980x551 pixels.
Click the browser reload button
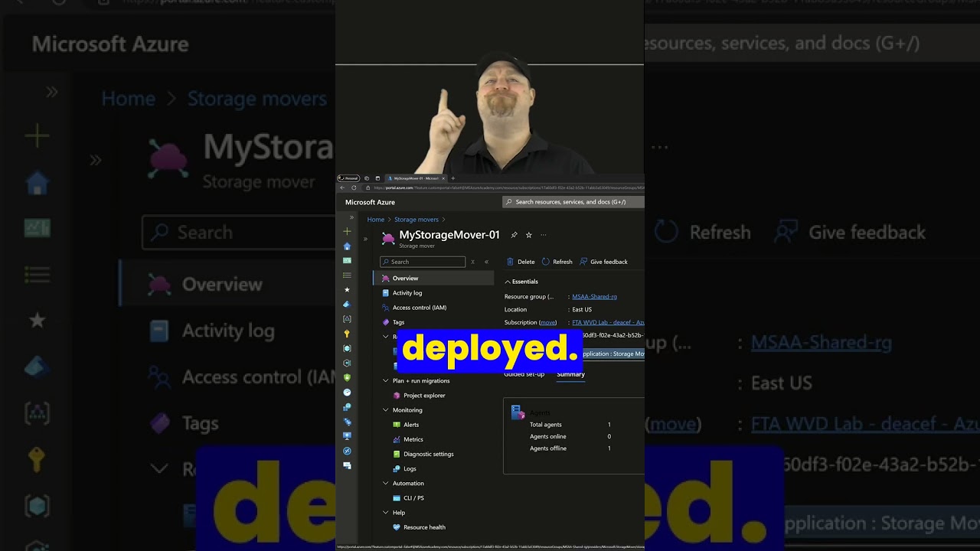[354, 187]
